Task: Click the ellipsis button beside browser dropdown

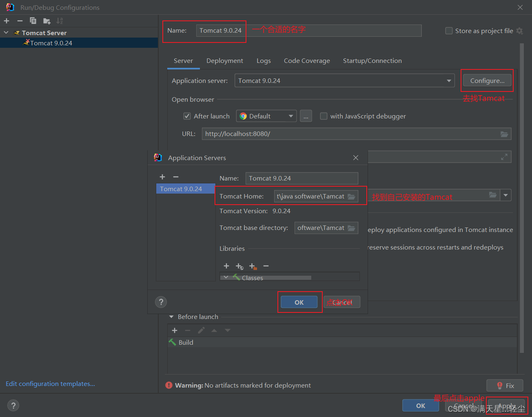Action: click(x=306, y=116)
